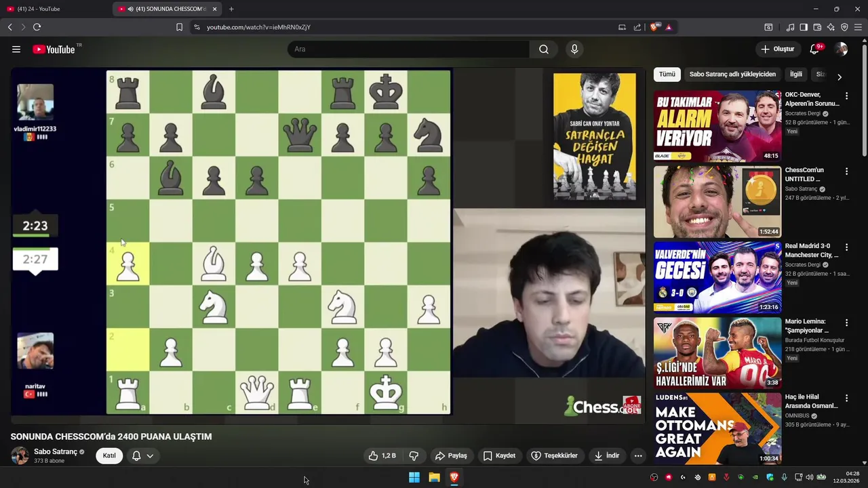Screen dimensions: 868x488
Task: Open options for Mario Lemina video
Action: [x=846, y=323]
